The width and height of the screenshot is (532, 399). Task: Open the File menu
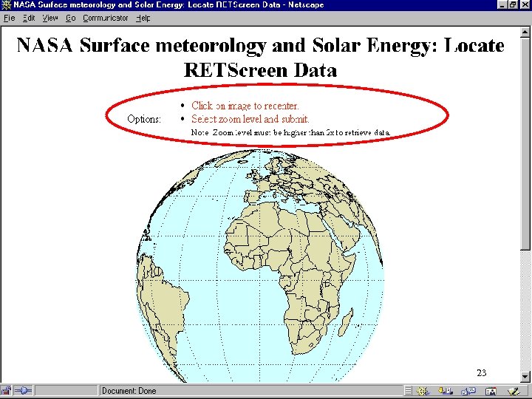[x=9, y=18]
